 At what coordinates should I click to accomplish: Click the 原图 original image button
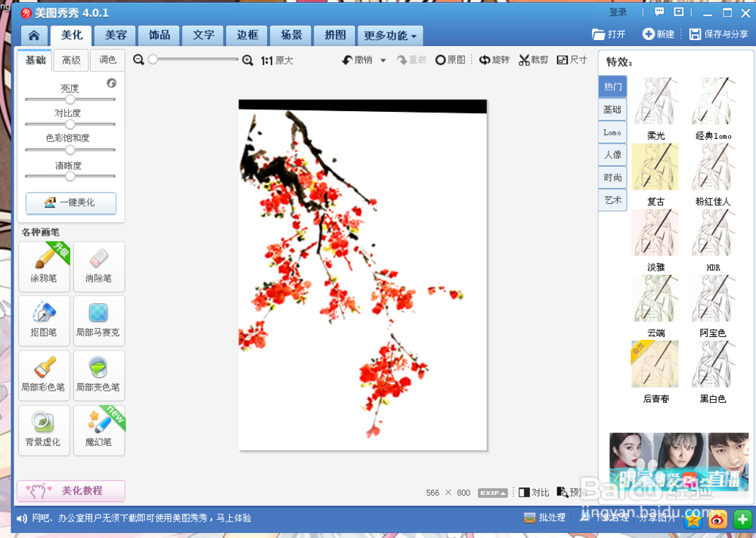click(x=451, y=60)
